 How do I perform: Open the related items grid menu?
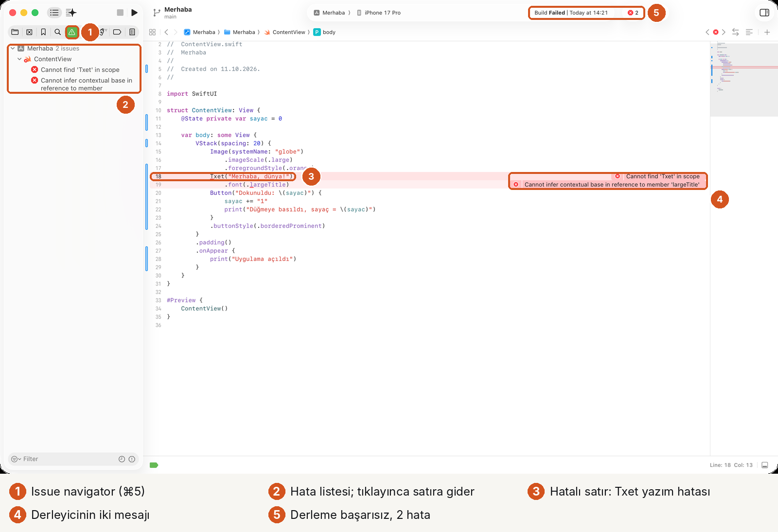click(x=152, y=32)
